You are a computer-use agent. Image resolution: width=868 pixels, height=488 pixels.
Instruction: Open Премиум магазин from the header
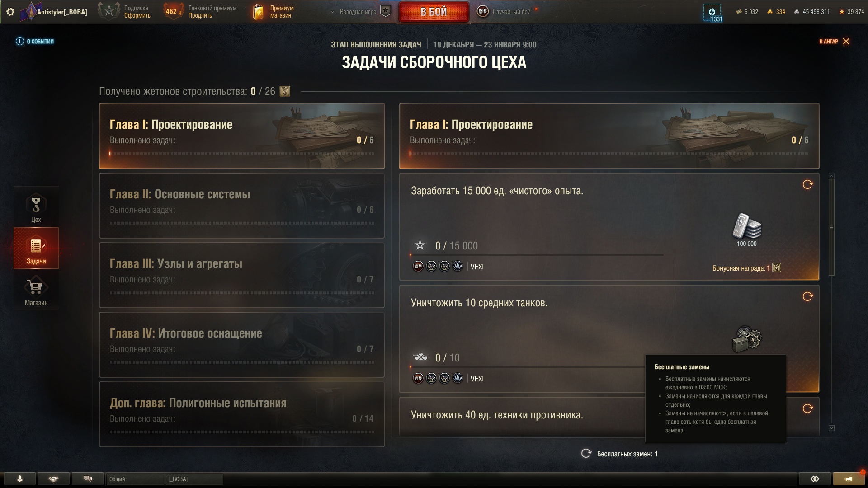point(274,12)
